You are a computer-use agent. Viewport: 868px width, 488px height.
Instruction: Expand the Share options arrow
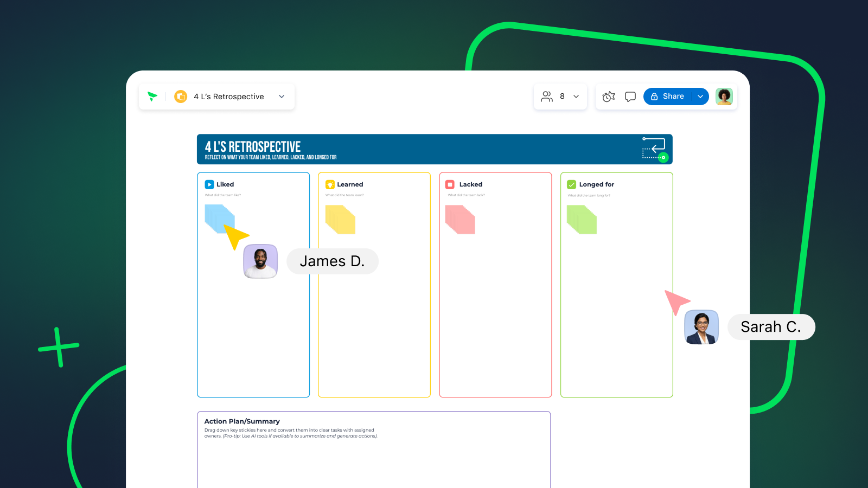pyautogui.click(x=700, y=97)
